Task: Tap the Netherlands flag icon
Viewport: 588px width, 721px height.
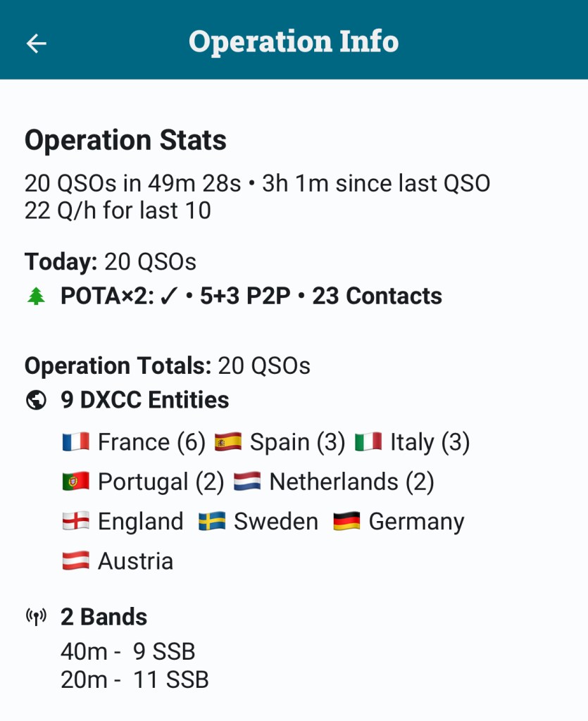Action: click(x=247, y=482)
